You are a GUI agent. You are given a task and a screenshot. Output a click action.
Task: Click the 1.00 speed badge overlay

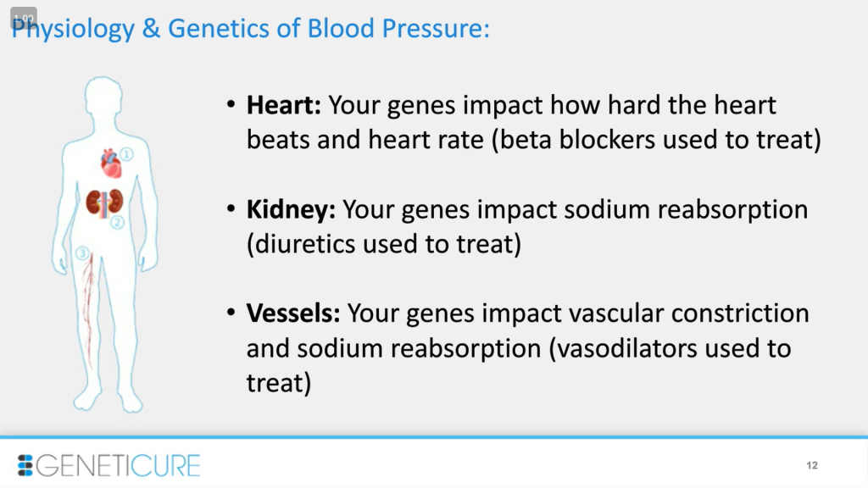(x=24, y=18)
